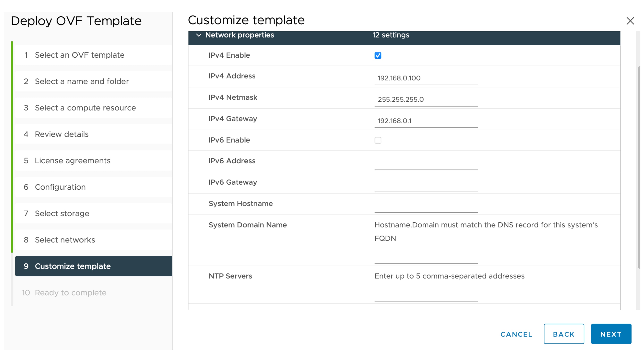Edit the IPv4 Netmask field

tap(426, 99)
